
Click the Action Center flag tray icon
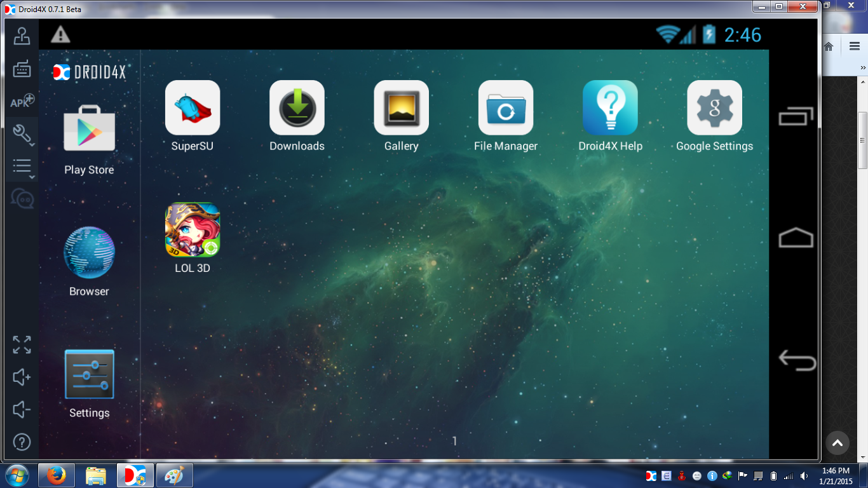742,476
